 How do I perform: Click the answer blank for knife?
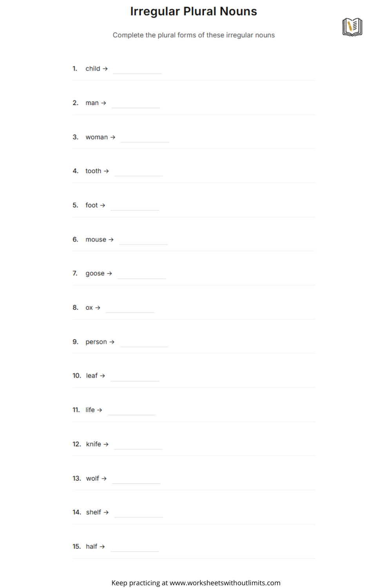pyautogui.click(x=138, y=445)
